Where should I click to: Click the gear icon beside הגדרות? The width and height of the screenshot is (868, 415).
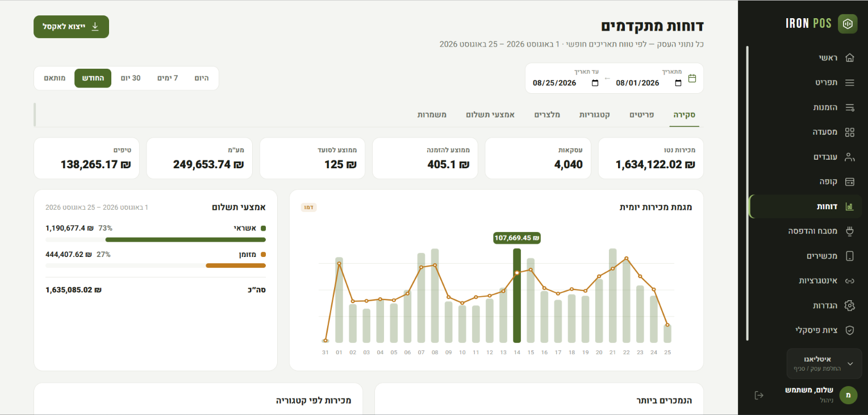click(x=850, y=305)
